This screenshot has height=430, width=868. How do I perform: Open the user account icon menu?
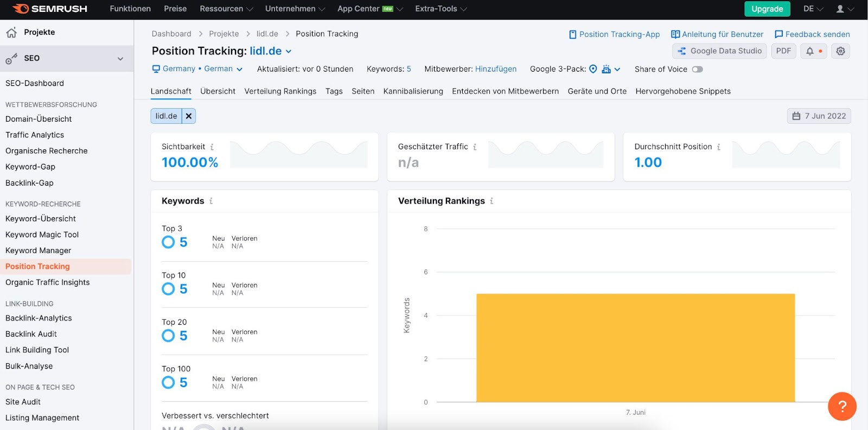pyautogui.click(x=840, y=9)
